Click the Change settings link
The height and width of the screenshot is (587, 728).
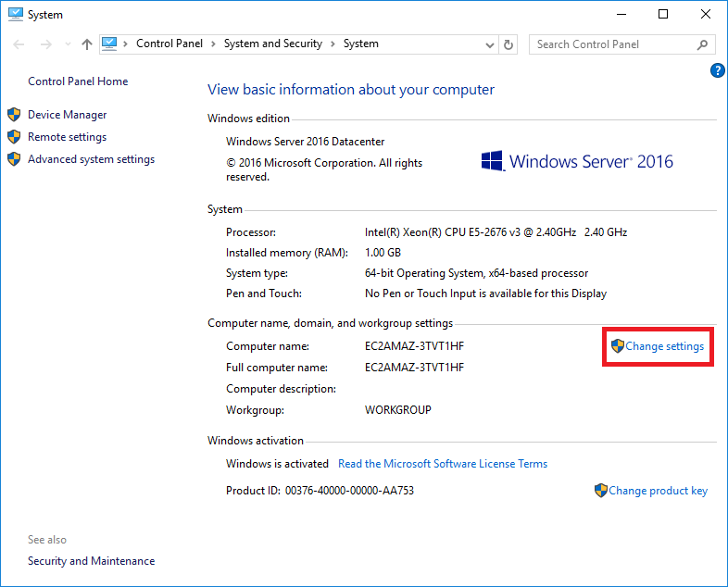[x=665, y=346]
